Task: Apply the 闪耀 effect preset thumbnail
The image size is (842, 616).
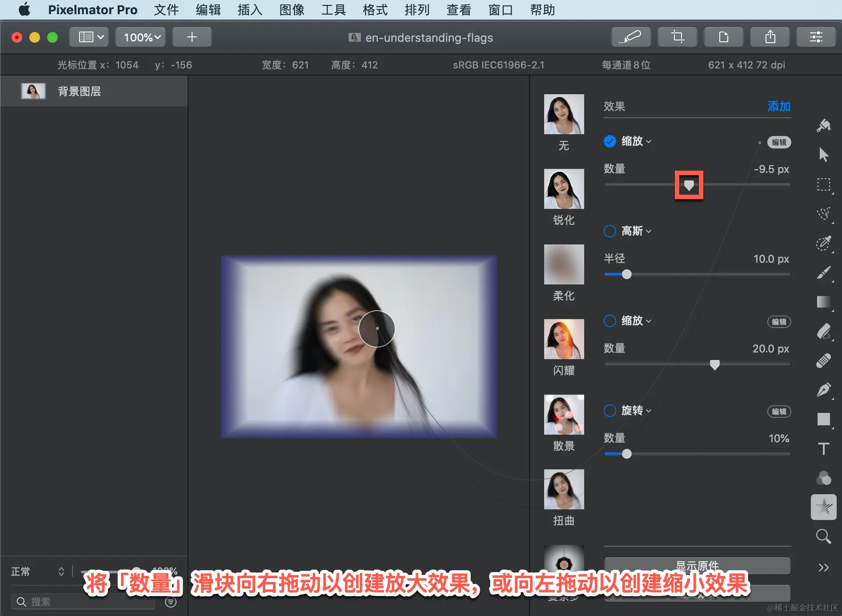Action: [x=564, y=339]
